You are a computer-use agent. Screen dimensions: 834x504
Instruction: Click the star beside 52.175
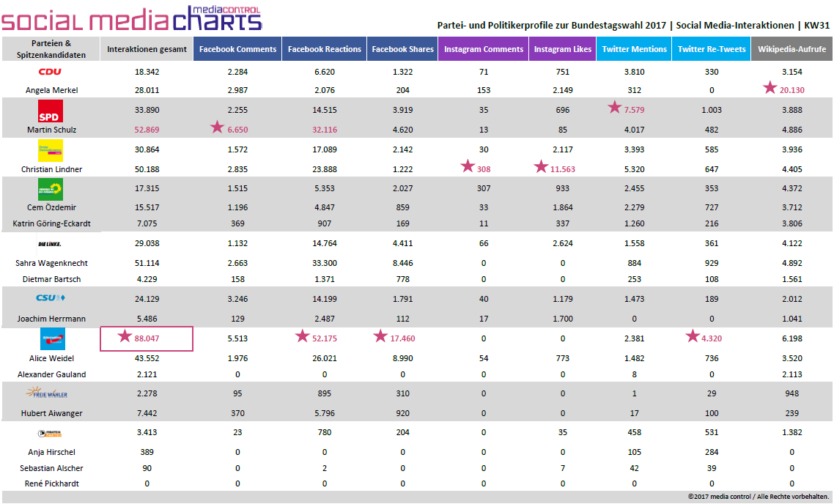302,336
